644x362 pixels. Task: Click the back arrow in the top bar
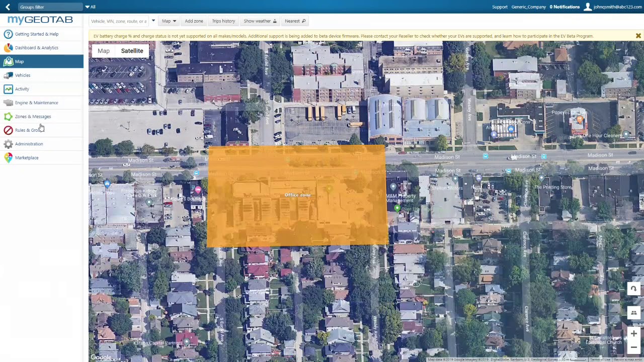(x=8, y=7)
